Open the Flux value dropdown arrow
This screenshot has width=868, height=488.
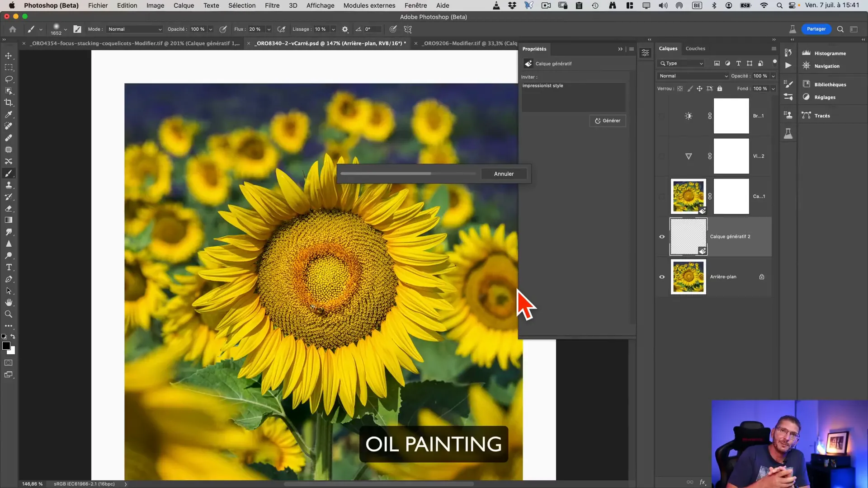[x=269, y=29]
